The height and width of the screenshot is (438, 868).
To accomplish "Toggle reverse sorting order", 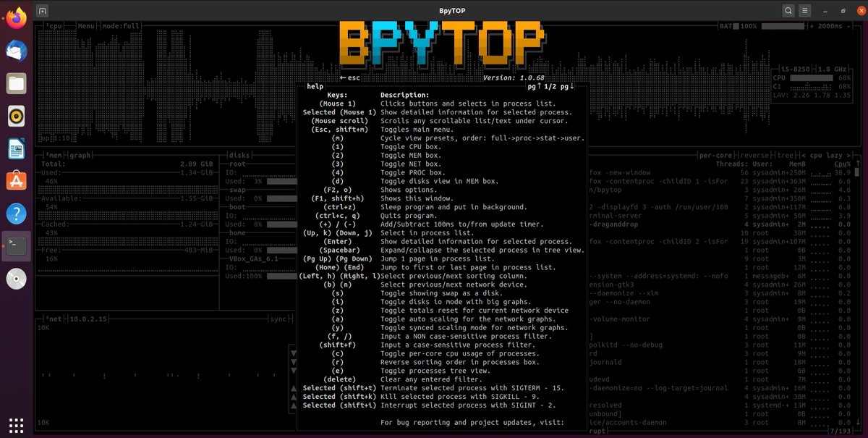I will (754, 155).
